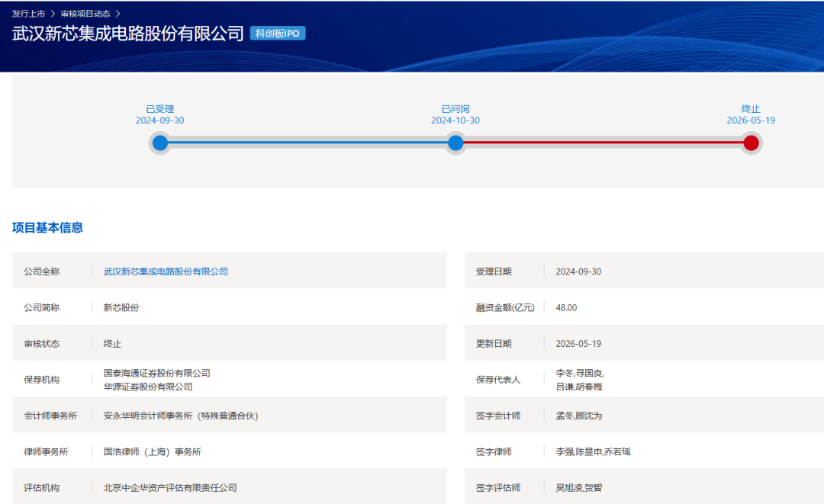Select the 新芯股份 short name value
The image size is (824, 504).
(121, 307)
